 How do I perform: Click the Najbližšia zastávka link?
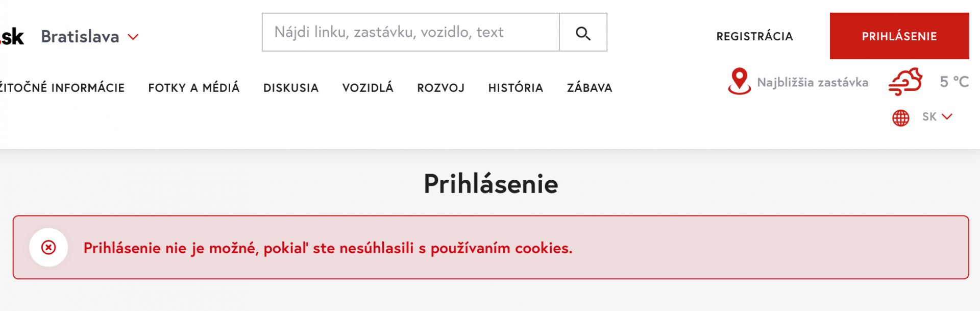tap(813, 82)
